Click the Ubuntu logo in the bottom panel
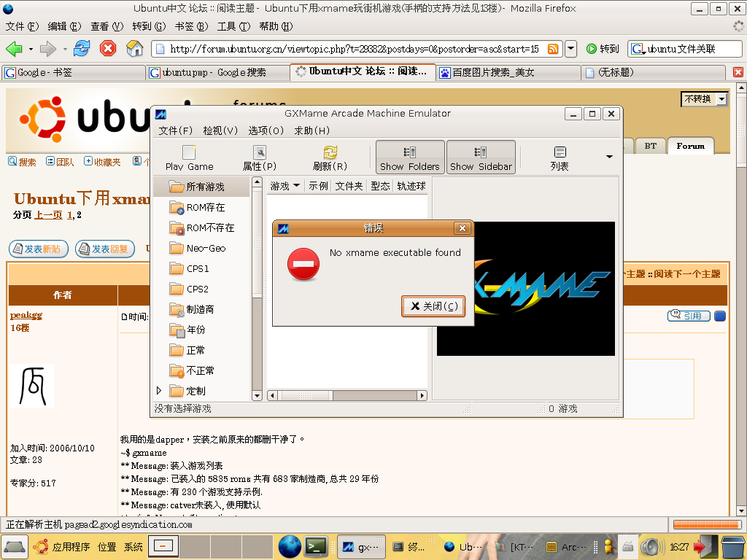 coord(41,547)
